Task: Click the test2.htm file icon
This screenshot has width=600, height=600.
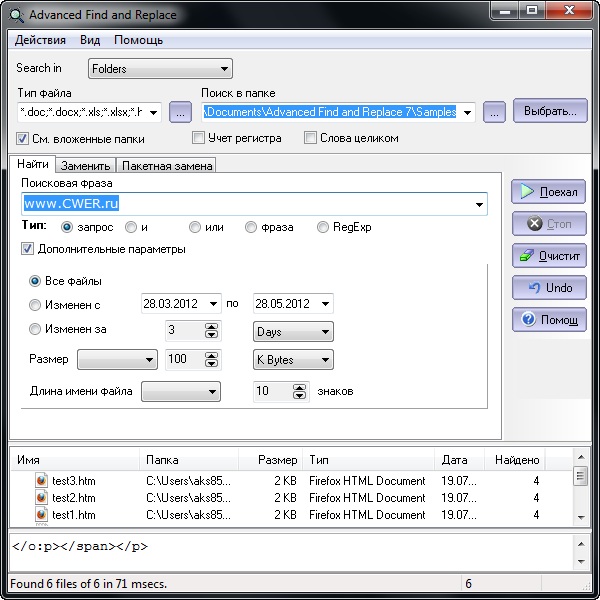Action: (x=41, y=497)
